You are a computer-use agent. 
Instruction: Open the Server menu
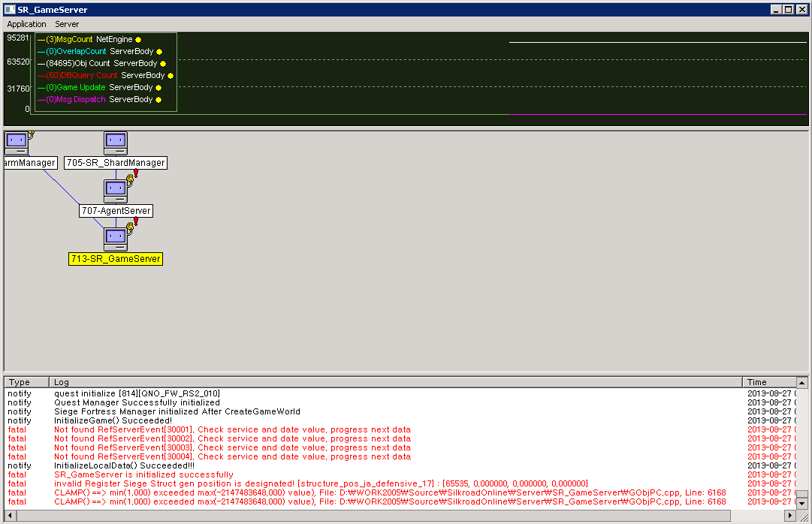(67, 24)
